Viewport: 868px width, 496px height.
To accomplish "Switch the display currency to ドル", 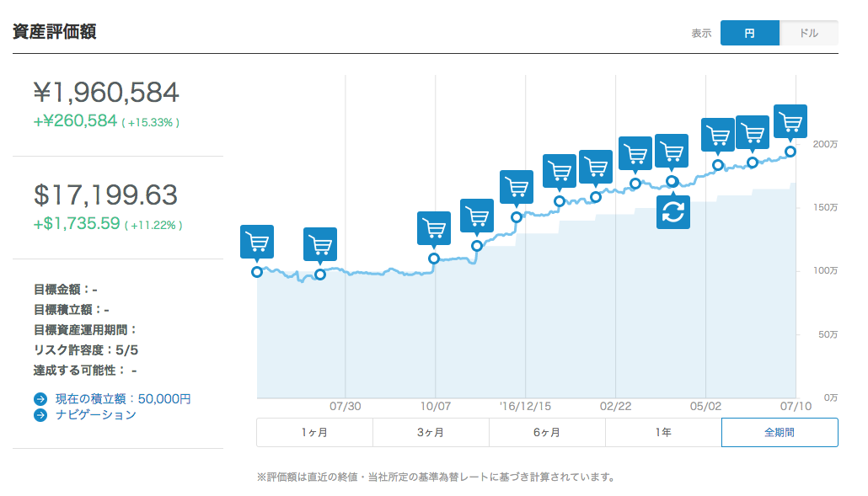I will pyautogui.click(x=810, y=32).
